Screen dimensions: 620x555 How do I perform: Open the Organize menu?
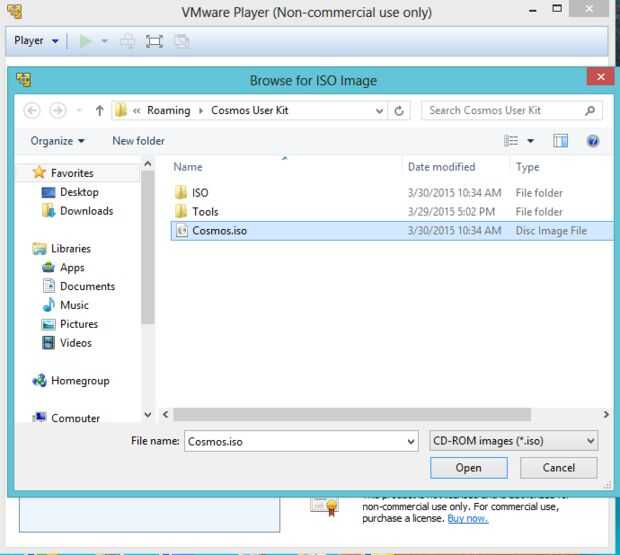(58, 141)
